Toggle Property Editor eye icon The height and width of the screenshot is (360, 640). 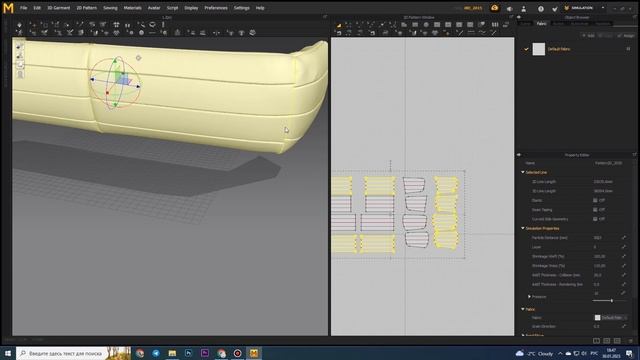pos(519,155)
